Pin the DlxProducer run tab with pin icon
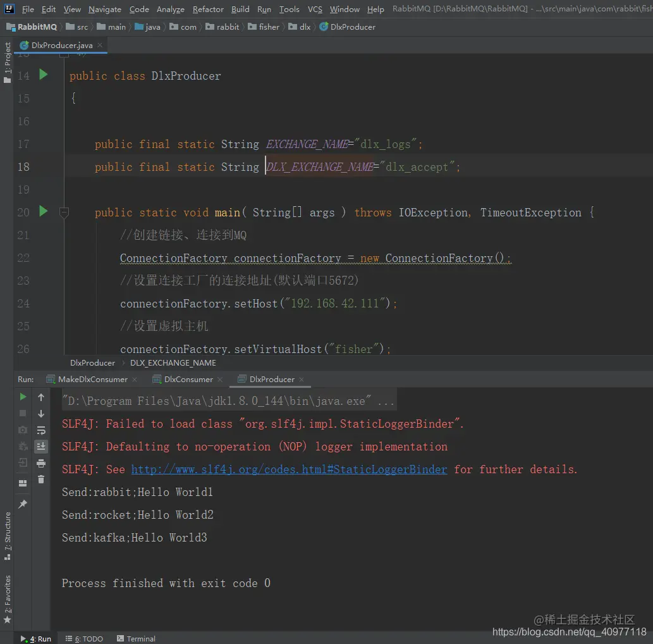The image size is (653, 644). 23,504
